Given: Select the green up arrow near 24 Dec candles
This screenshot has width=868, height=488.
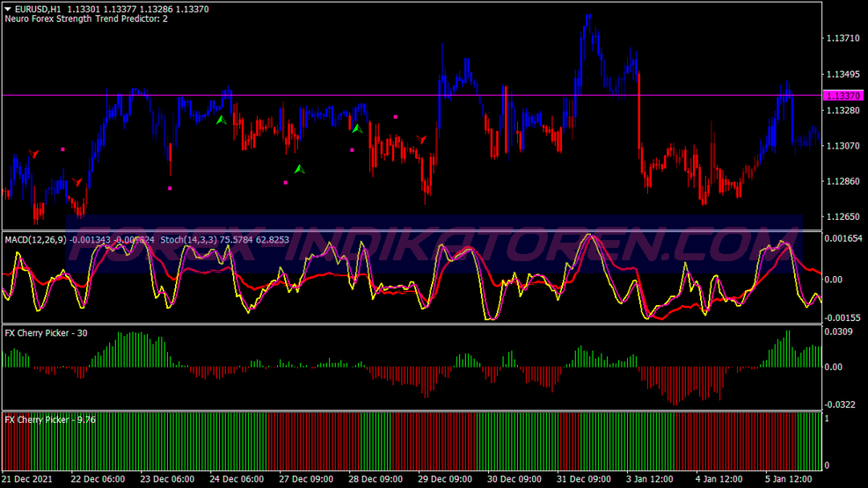Looking at the screenshot, I should coord(222,120).
